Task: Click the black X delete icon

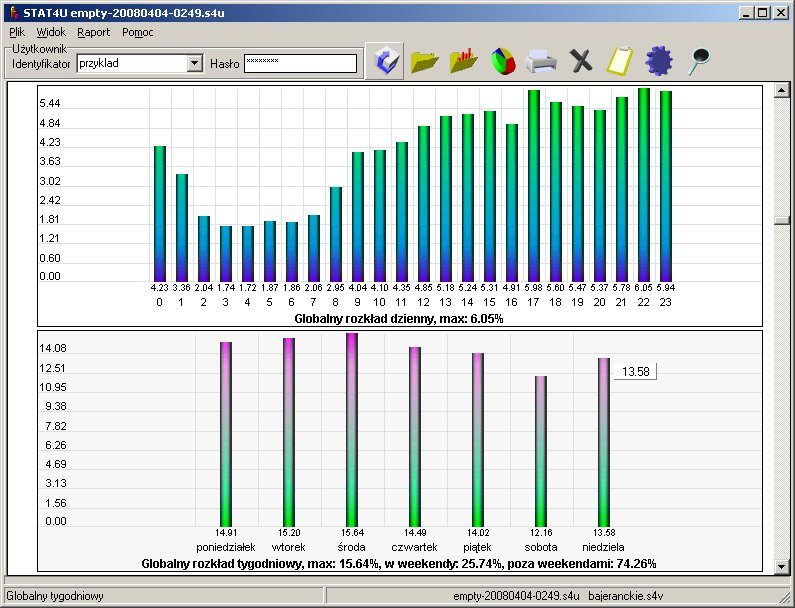Action: (581, 61)
